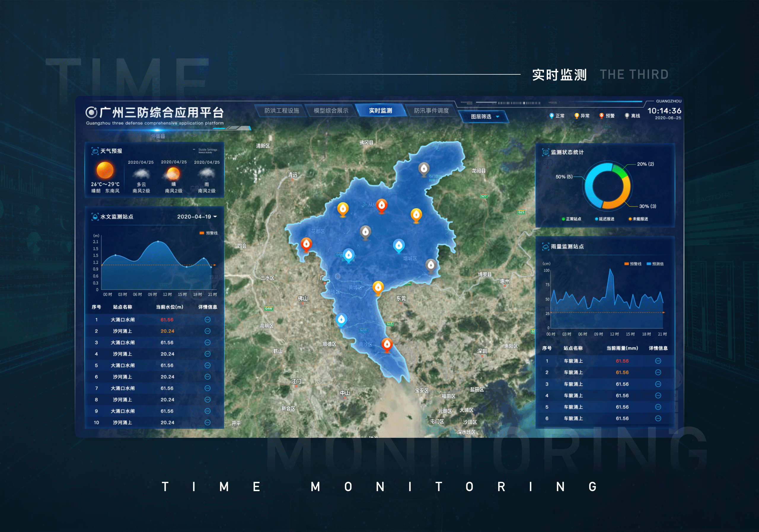Open details icon for rainfall row 1 车陂涌上
Viewport: 759px width, 532px height.
click(658, 360)
